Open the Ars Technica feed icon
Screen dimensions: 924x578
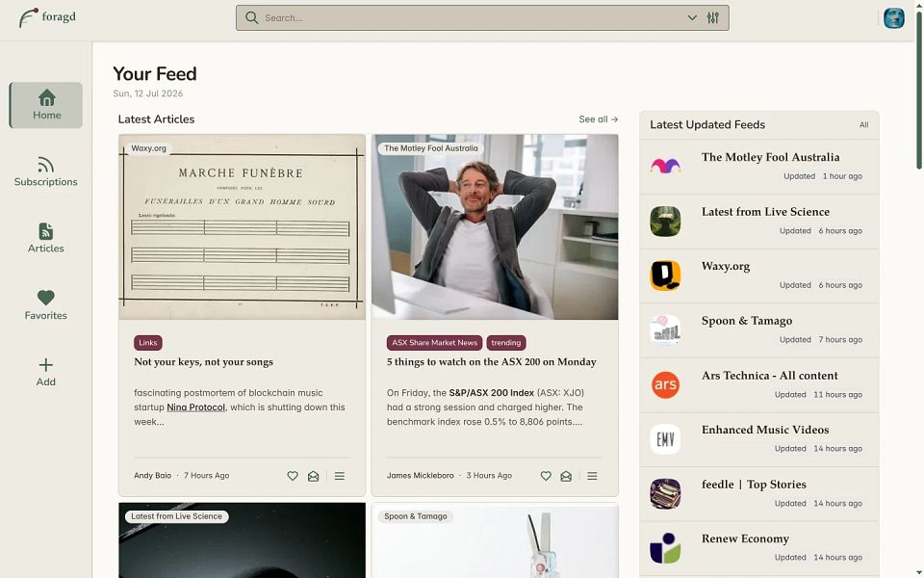point(665,384)
